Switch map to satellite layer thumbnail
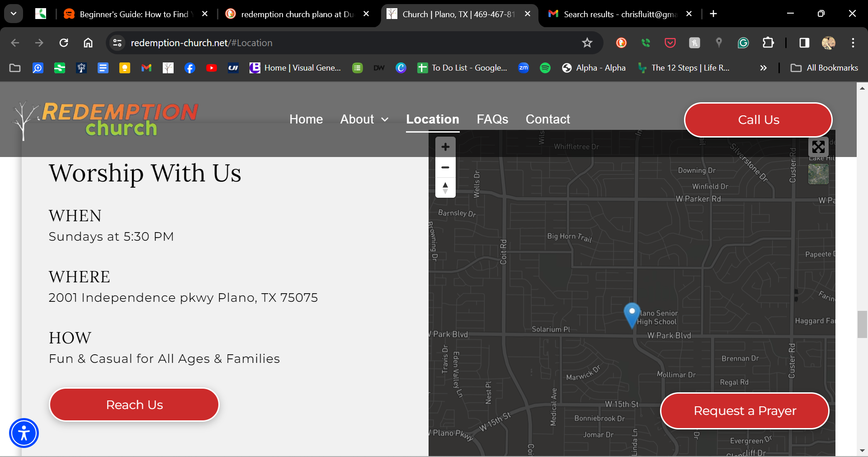The image size is (868, 457). (x=818, y=174)
